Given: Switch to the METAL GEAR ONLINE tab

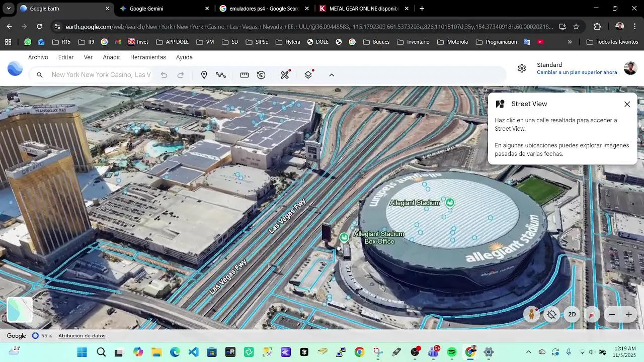Looking at the screenshot, I should pyautogui.click(x=364, y=9).
